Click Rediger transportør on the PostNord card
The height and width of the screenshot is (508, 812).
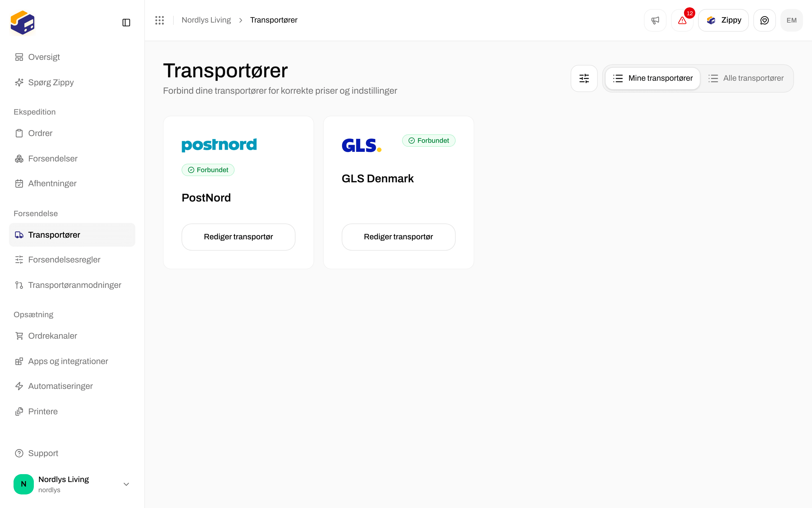(238, 237)
